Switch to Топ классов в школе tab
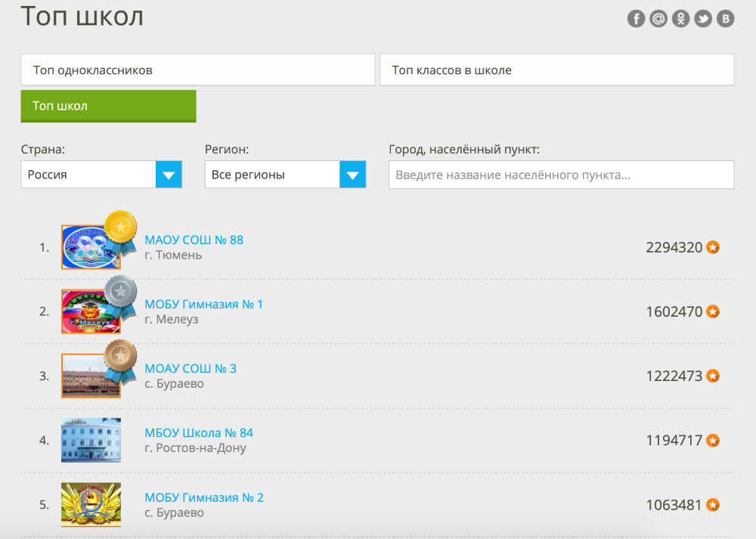Image resolution: width=756 pixels, height=539 pixels. 557,70
